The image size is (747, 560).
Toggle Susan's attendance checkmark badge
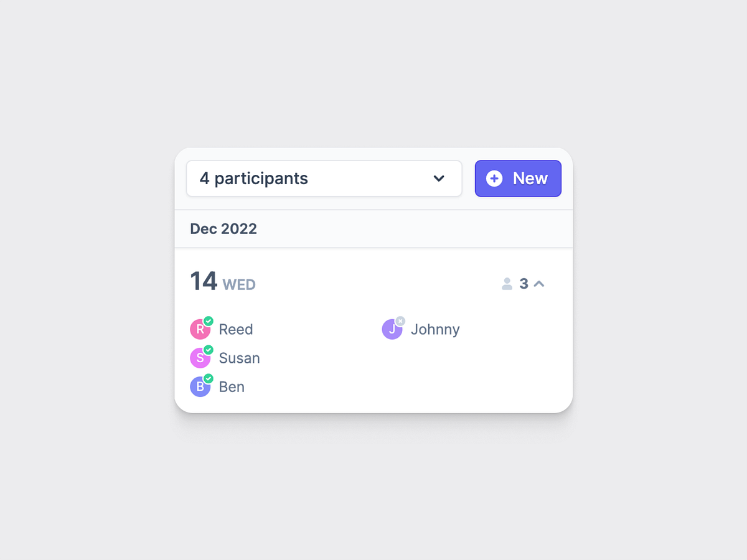click(x=208, y=350)
